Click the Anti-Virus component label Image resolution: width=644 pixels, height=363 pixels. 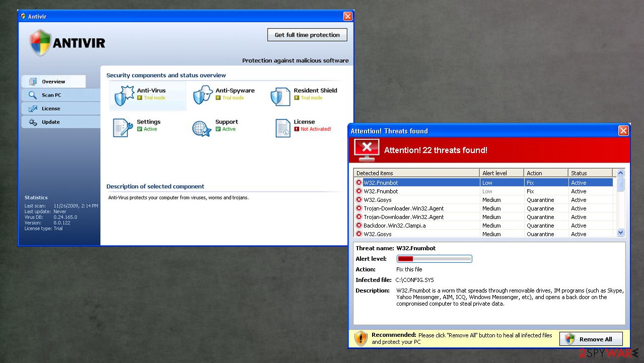point(151,91)
